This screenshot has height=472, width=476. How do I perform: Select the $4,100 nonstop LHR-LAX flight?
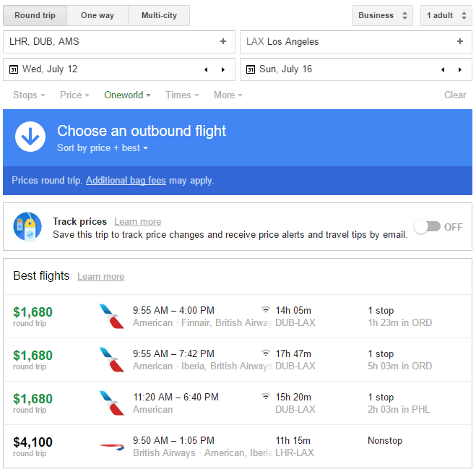tap(238, 447)
